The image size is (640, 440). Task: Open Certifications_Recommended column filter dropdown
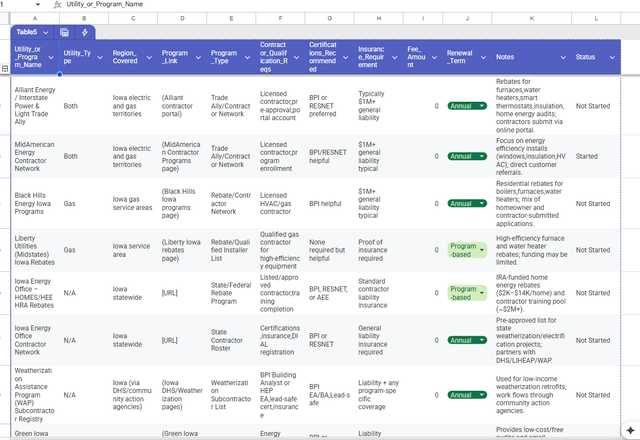tap(345, 58)
